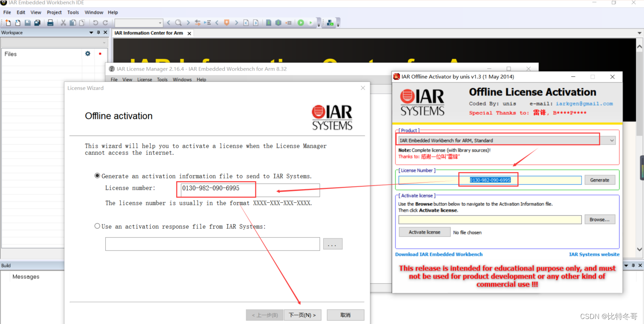644x324 pixels.
Task: Open the Window menu in IAR IDE
Action: [x=94, y=13]
